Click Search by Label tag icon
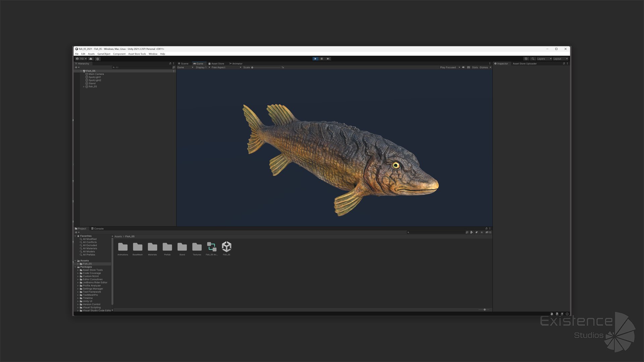644x362 pixels. (x=477, y=232)
